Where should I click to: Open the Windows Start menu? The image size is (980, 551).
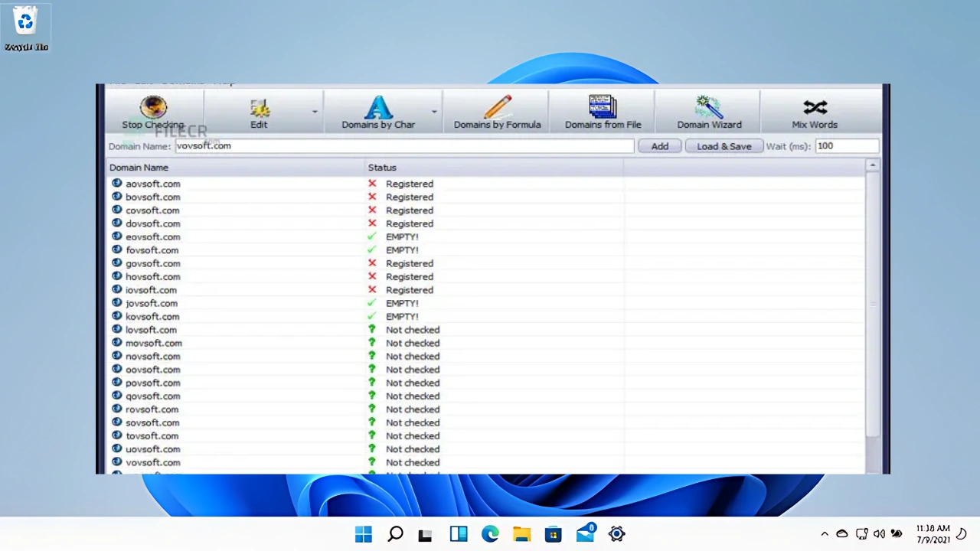(x=363, y=534)
